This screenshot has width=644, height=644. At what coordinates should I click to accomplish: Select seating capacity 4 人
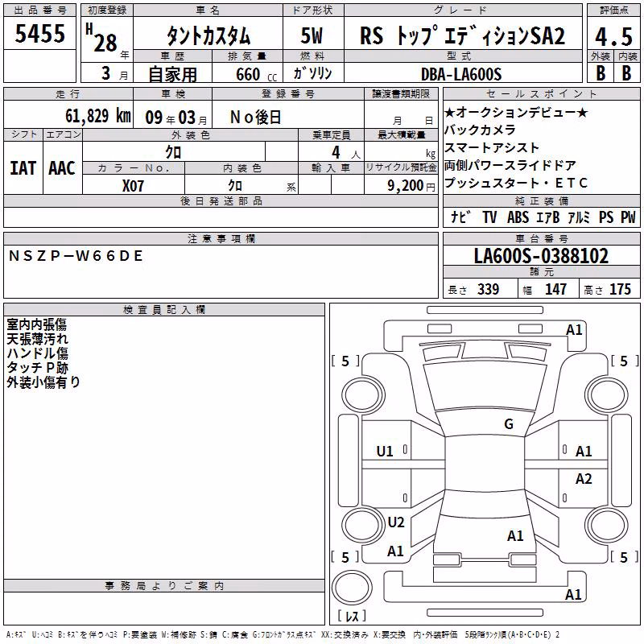pyautogui.click(x=346, y=153)
